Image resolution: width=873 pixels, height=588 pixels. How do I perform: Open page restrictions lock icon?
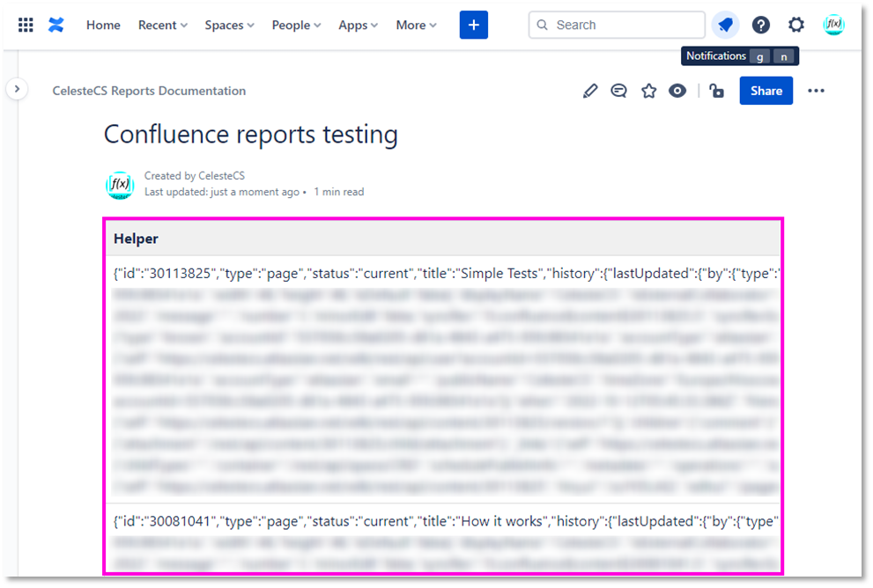[716, 91]
